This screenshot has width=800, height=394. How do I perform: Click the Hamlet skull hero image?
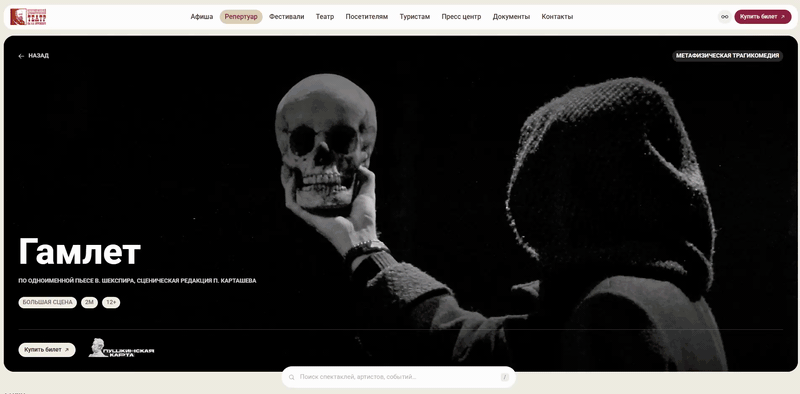[x=401, y=204]
